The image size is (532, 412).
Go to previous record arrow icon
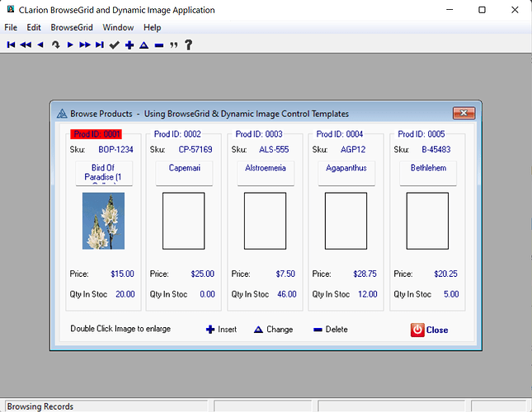(40, 45)
